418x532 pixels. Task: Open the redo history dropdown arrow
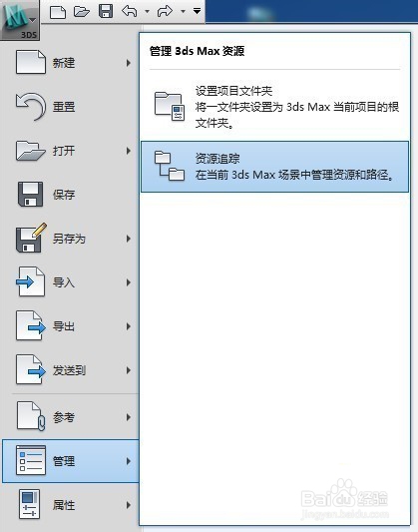[x=184, y=12]
